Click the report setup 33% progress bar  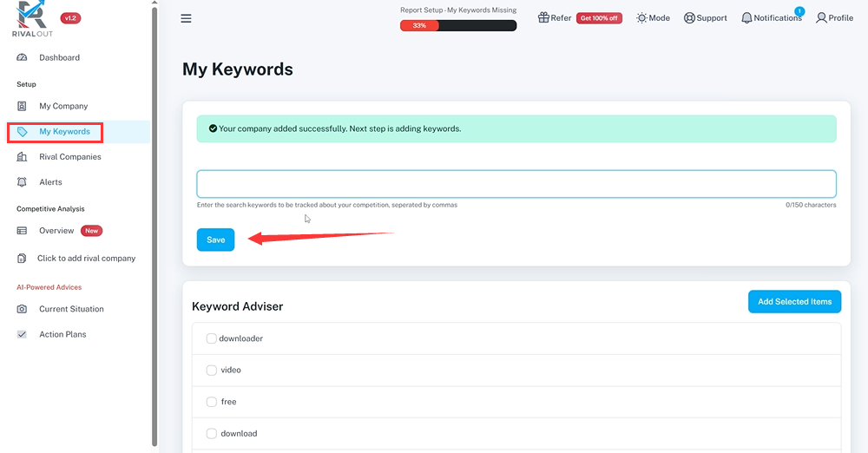pos(458,25)
